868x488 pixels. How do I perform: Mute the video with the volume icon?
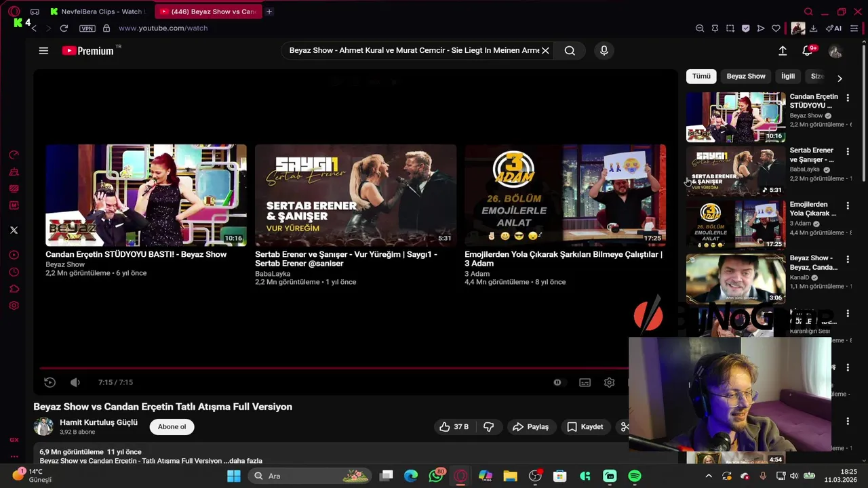coord(75,382)
